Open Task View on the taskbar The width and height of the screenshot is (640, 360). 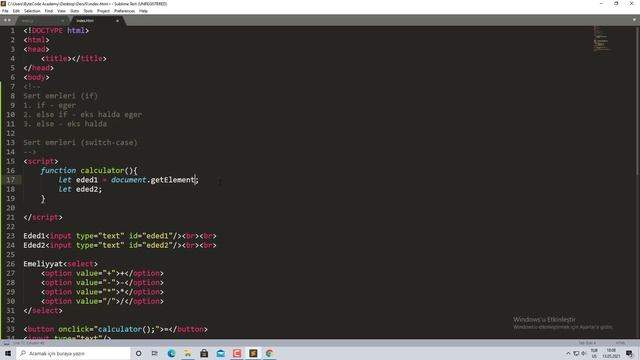pos(155,353)
